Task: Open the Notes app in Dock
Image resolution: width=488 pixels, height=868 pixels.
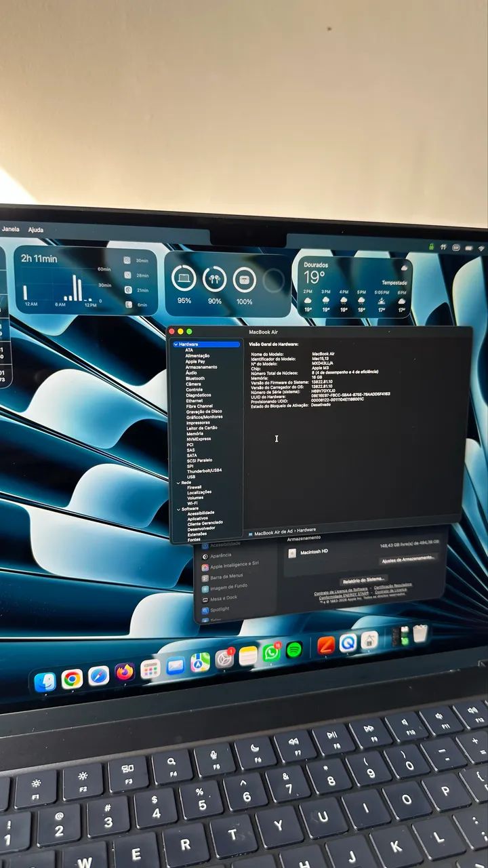Action: 248,655
